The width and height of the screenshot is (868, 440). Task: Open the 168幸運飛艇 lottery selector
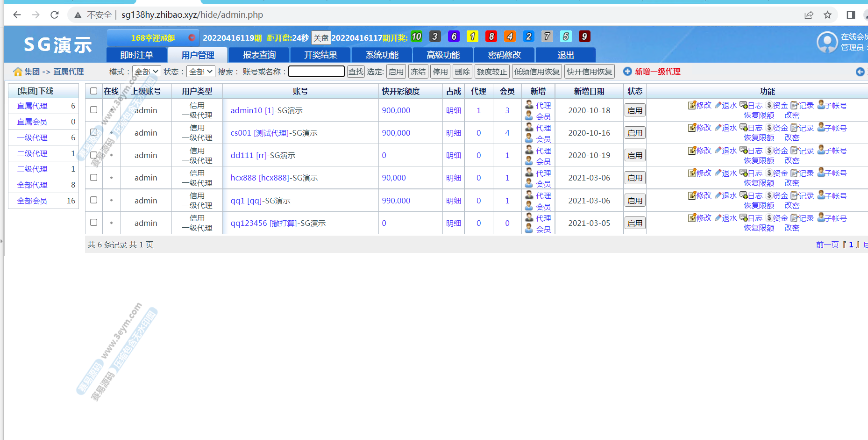point(153,37)
